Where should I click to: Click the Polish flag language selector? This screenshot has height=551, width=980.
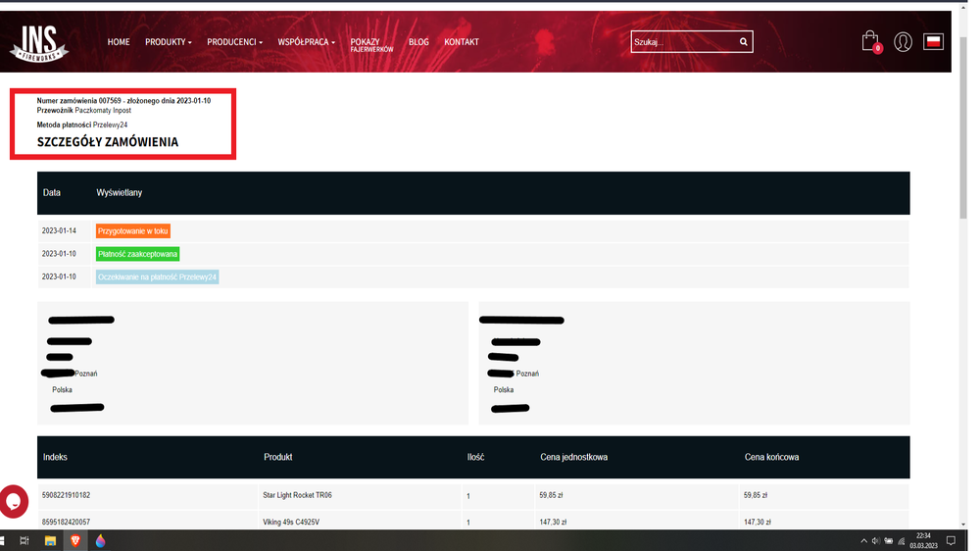[x=933, y=42]
